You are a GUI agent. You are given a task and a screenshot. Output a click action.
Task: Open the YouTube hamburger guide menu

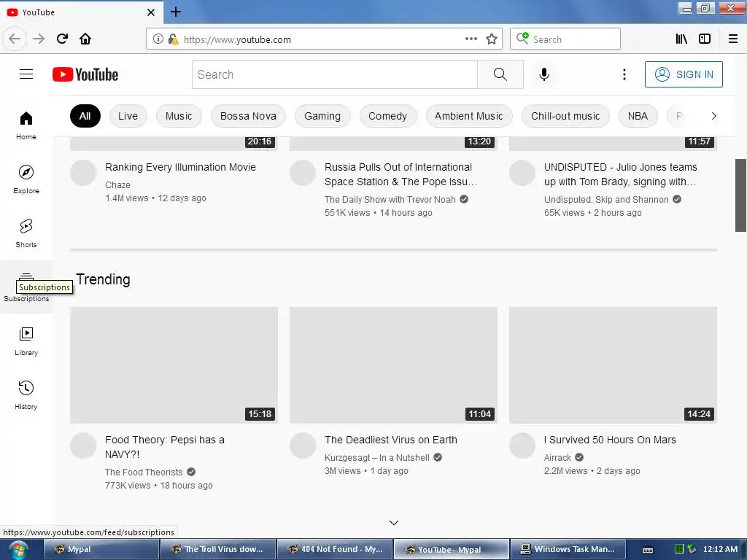(x=26, y=74)
